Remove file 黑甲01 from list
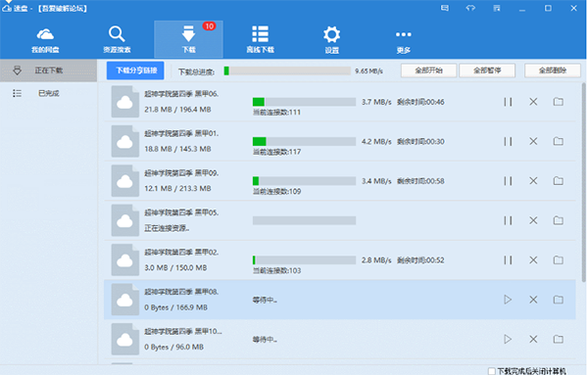The width and height of the screenshot is (588, 375). pyautogui.click(x=533, y=142)
